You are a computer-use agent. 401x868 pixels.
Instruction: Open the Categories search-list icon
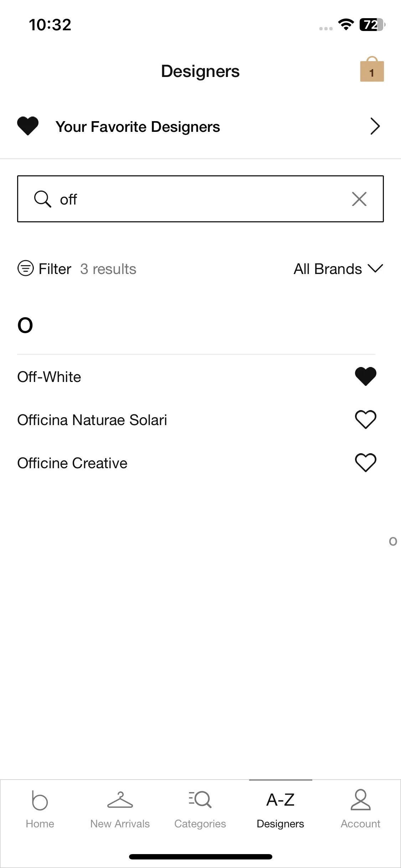coord(200,799)
